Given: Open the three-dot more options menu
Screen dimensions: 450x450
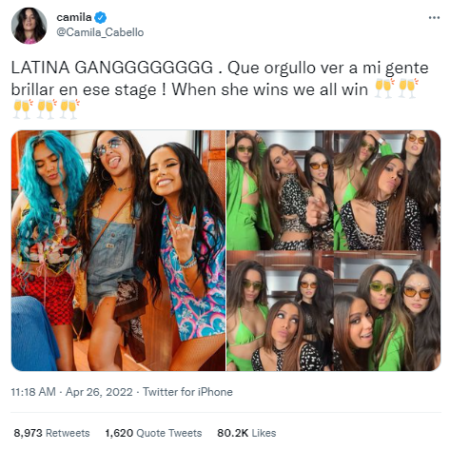Looking at the screenshot, I should (x=434, y=18).
